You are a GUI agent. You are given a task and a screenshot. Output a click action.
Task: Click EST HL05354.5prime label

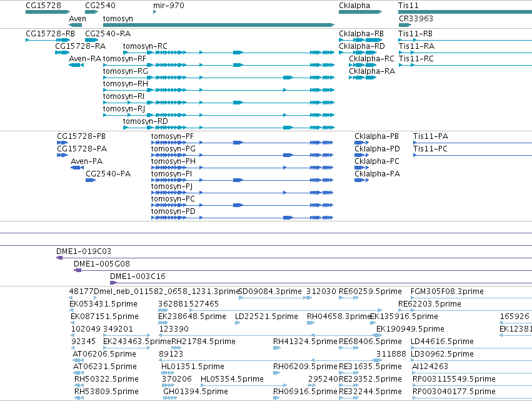(x=232, y=379)
